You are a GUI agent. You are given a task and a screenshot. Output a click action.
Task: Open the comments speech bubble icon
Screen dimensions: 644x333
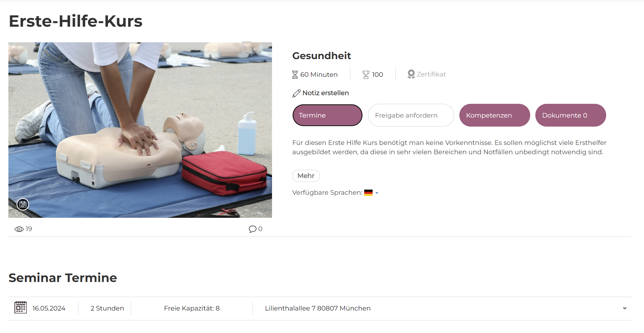[252, 229]
